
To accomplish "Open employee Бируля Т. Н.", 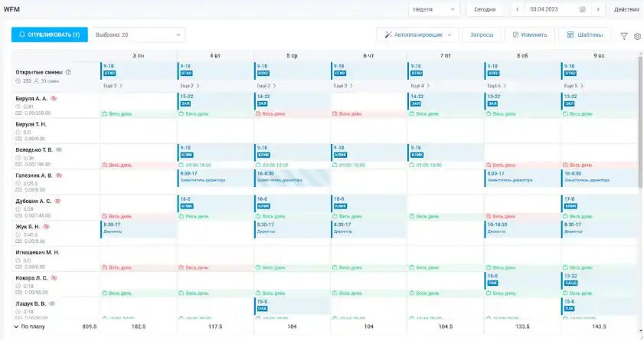I will coord(31,124).
